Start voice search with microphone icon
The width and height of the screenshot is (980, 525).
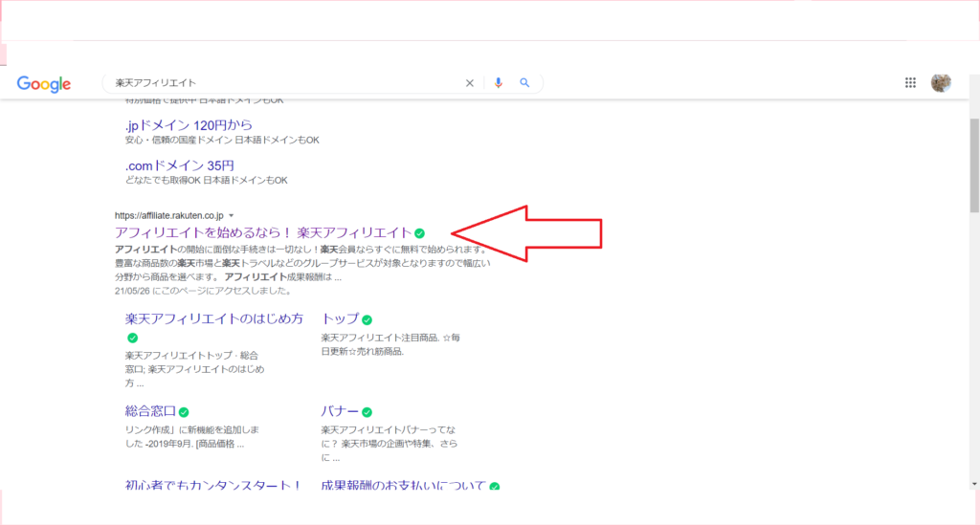498,83
